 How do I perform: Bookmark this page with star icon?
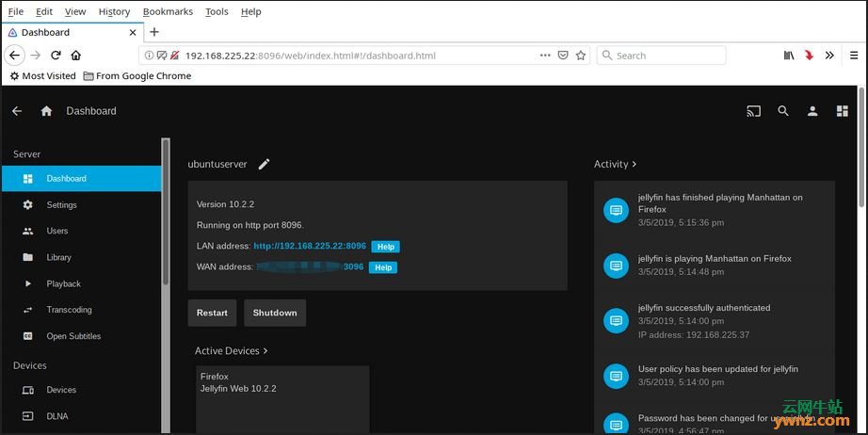tap(581, 56)
